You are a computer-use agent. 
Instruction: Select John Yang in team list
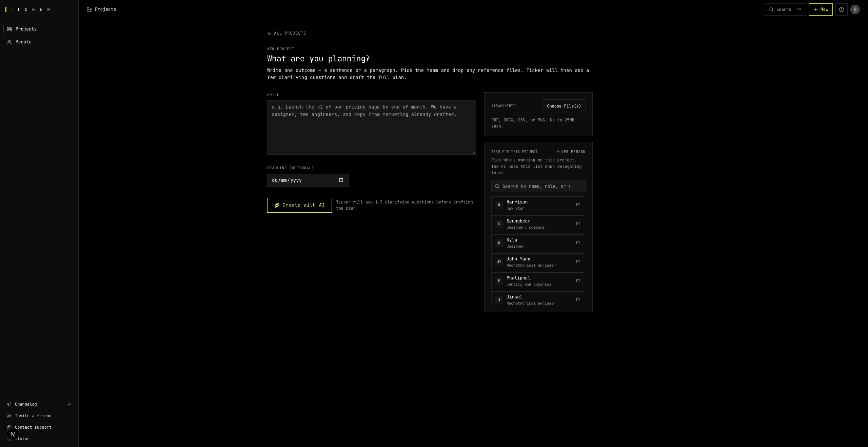click(538, 262)
